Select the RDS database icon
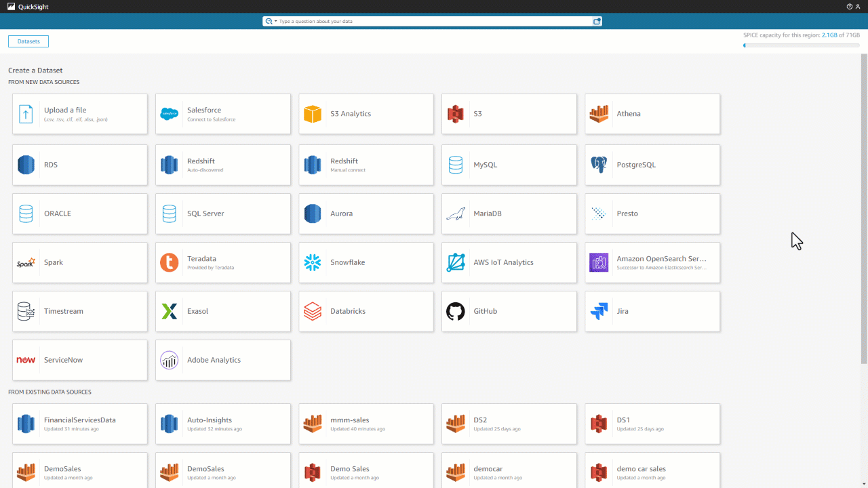The height and width of the screenshot is (488, 868). [x=26, y=165]
